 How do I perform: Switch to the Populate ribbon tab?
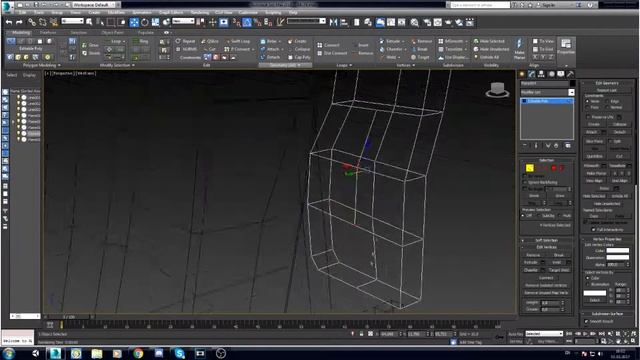146,33
